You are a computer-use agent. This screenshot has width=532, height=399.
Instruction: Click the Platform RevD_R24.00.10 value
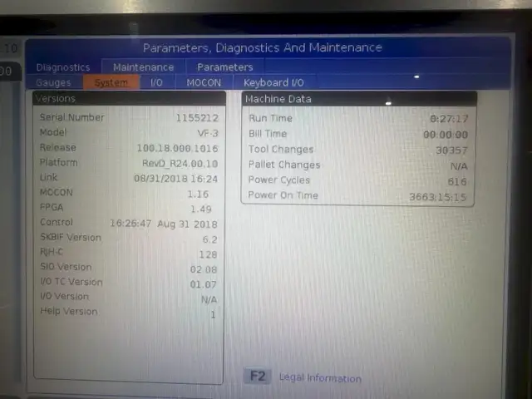pos(180,164)
